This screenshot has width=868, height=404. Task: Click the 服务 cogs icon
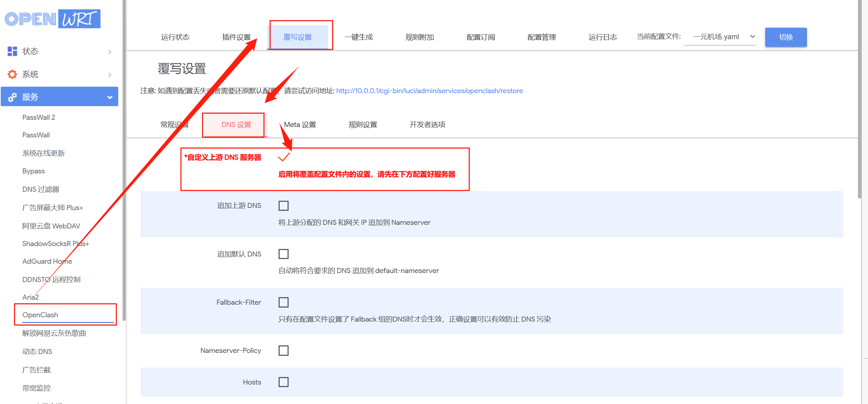coord(12,97)
